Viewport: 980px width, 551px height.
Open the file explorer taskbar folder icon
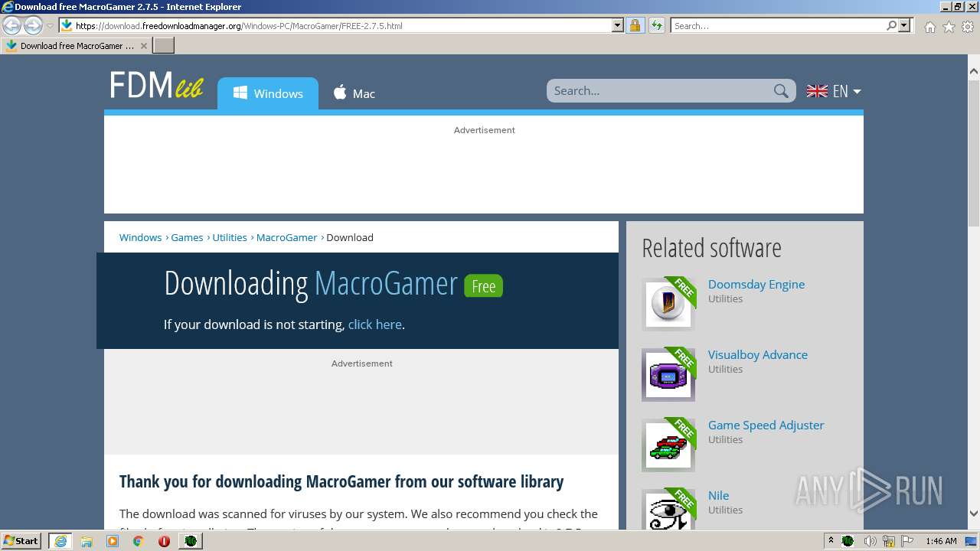87,541
